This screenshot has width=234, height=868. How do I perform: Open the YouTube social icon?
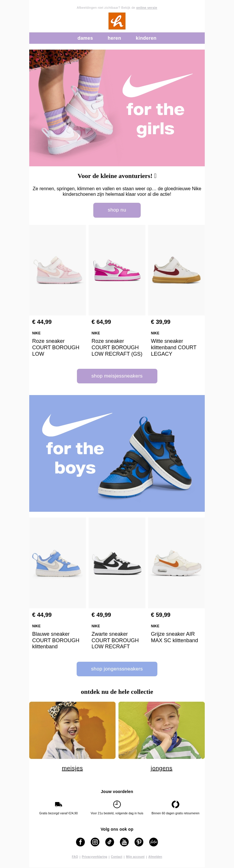(x=124, y=842)
